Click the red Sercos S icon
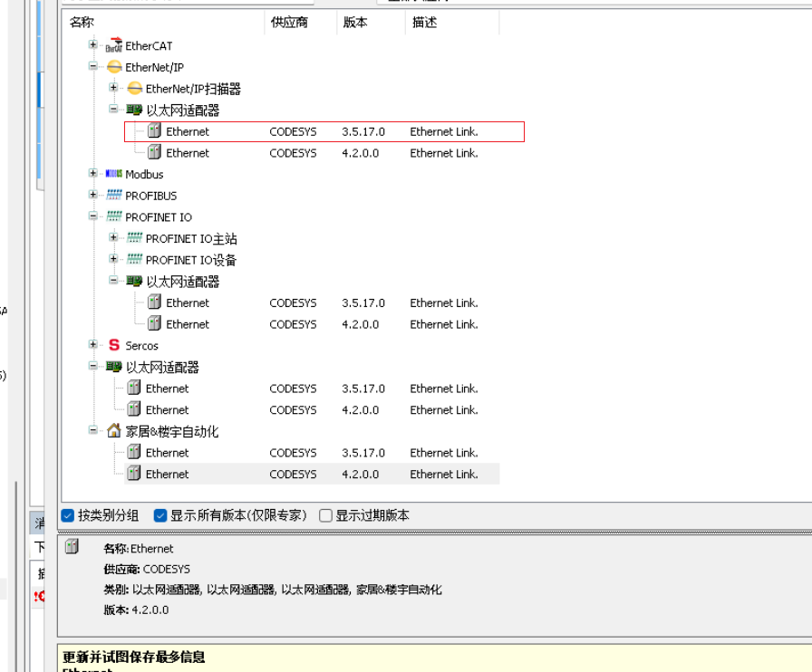The height and width of the screenshot is (672, 812). 113,345
